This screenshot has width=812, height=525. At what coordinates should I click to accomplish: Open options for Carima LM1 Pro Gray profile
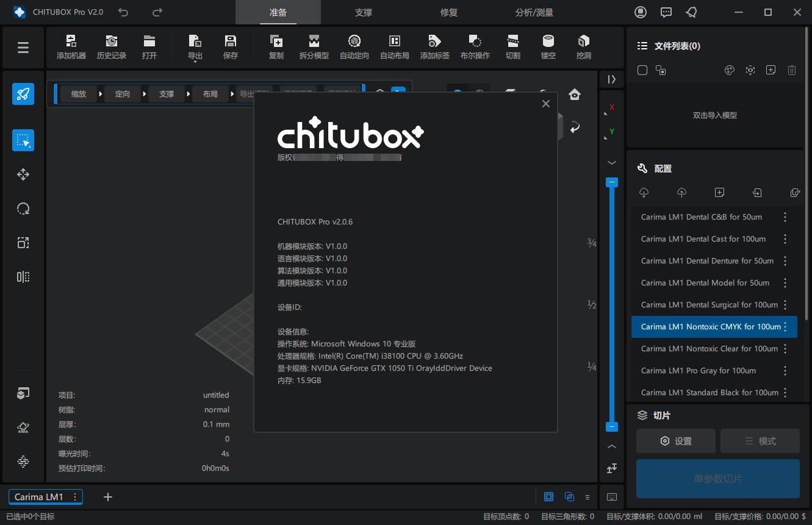coord(785,371)
